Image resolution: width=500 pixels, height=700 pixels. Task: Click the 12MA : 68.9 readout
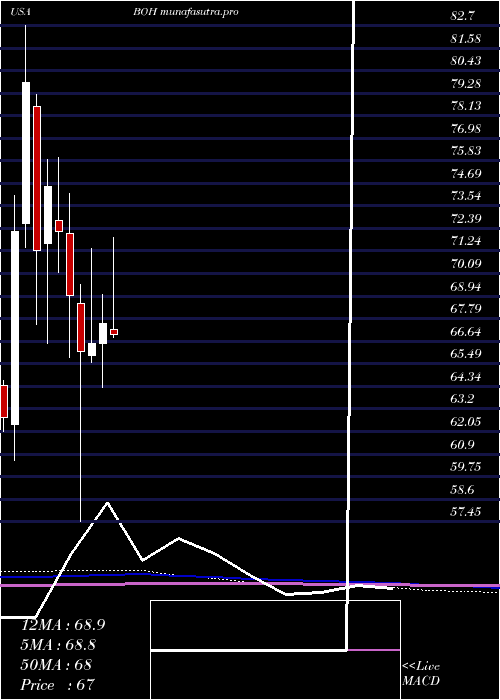(x=63, y=625)
